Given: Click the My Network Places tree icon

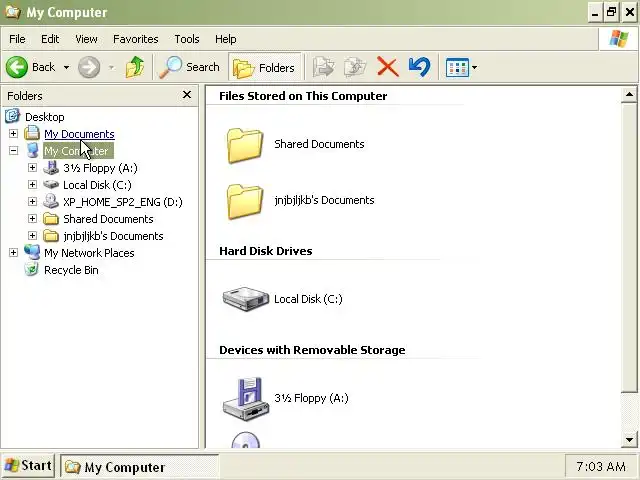Looking at the screenshot, I should coord(32,252).
